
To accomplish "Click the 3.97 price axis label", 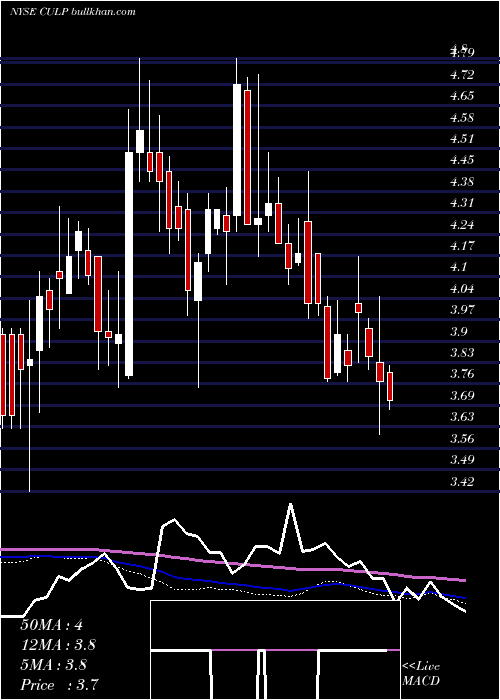I will (462, 309).
